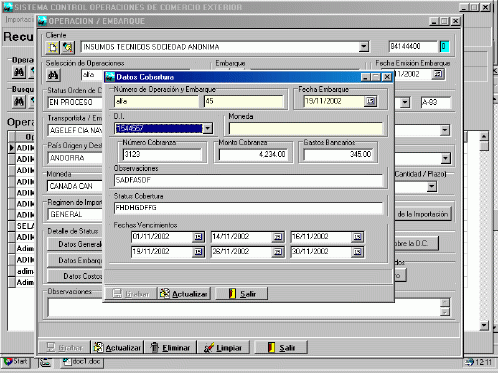This screenshot has width=498, height=373.
Task: Click Grabar in Datos Cobertura dialog
Action: [131, 294]
